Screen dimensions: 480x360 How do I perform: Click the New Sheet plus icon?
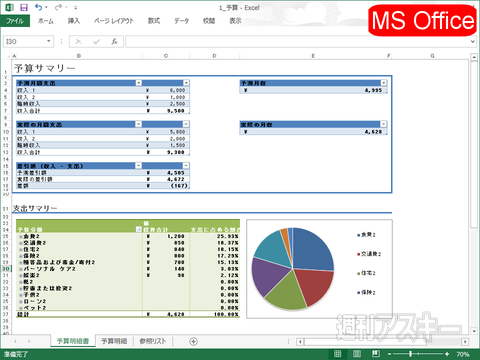pos(193,341)
